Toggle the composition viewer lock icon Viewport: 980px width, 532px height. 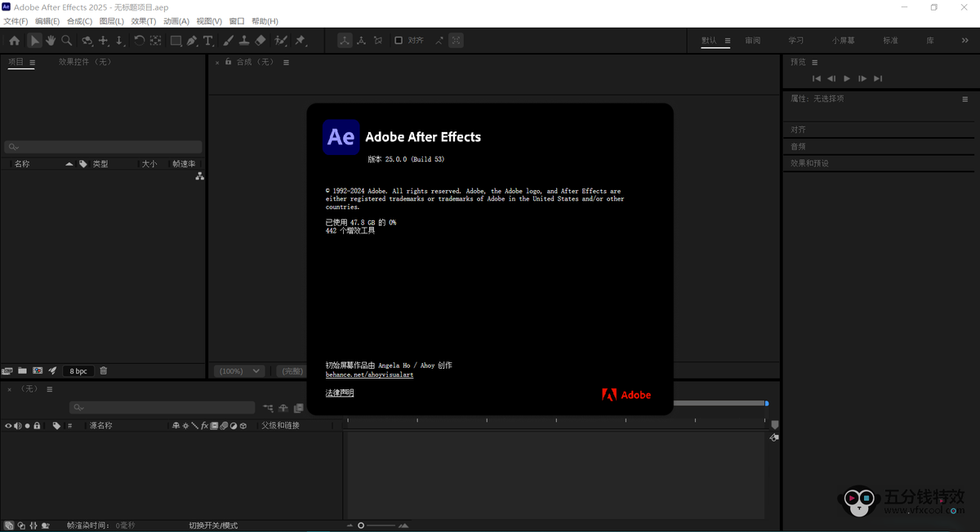[228, 62]
